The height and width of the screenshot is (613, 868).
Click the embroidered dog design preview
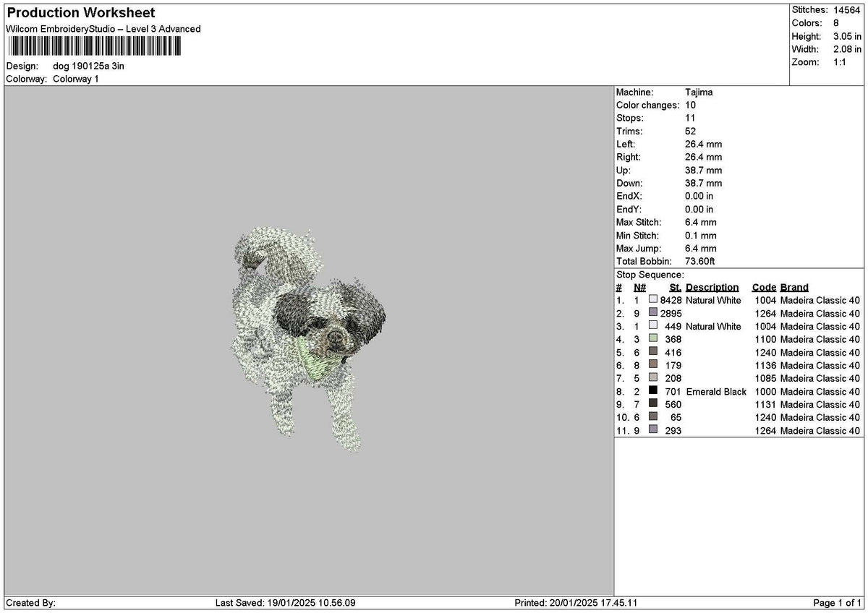point(309,338)
